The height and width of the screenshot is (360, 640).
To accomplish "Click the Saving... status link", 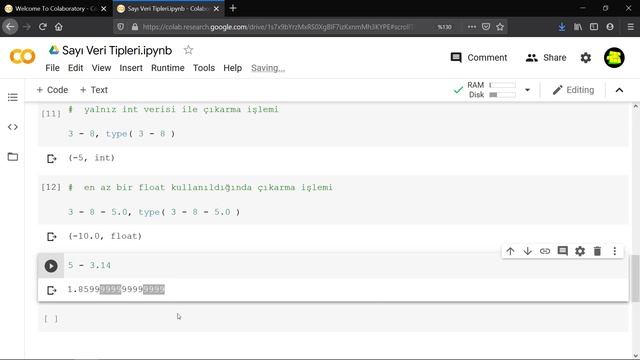I will [x=268, y=68].
